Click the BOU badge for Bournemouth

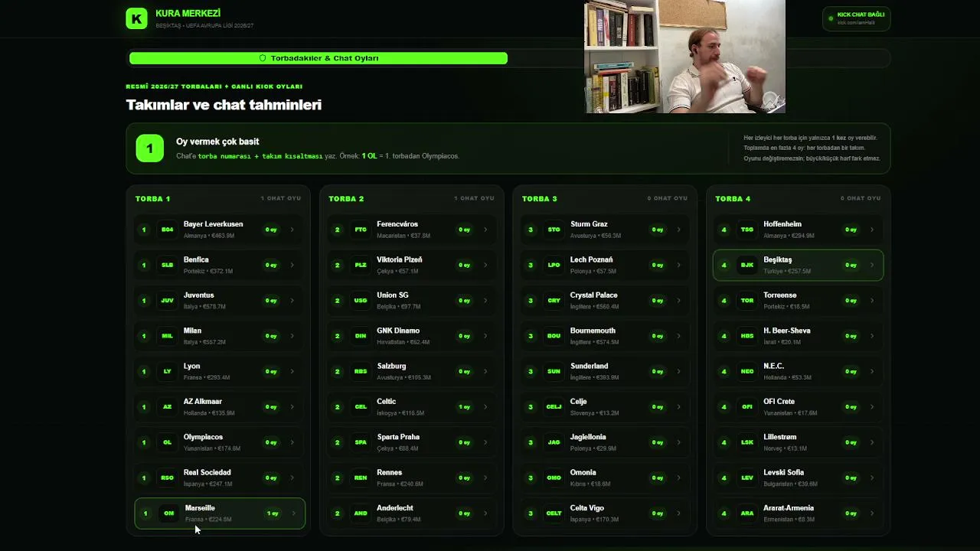click(554, 336)
